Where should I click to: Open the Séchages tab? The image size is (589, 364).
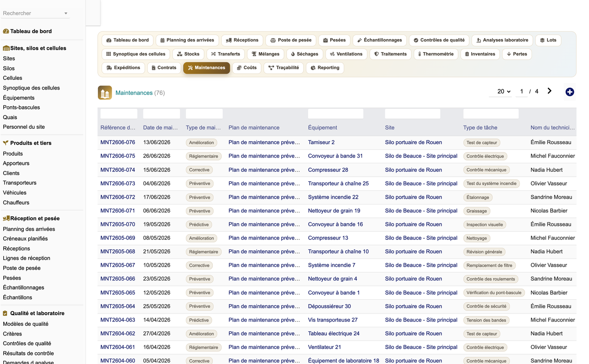point(305,54)
